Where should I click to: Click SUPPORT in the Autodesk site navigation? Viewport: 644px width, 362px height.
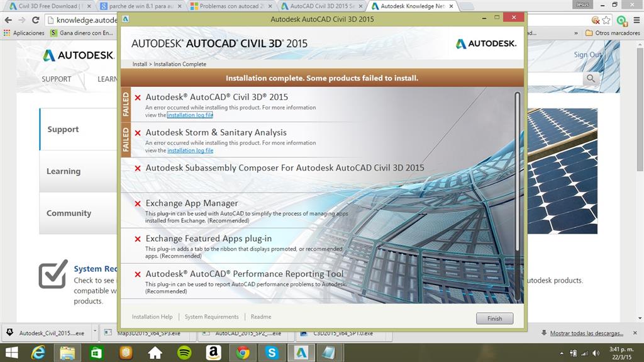pos(56,79)
